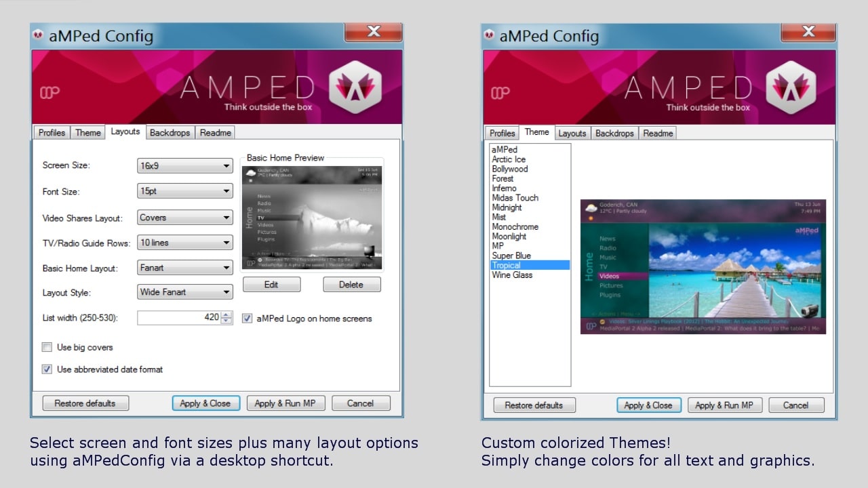Select the MP theme in the list
The width and height of the screenshot is (868, 488).
pos(498,246)
